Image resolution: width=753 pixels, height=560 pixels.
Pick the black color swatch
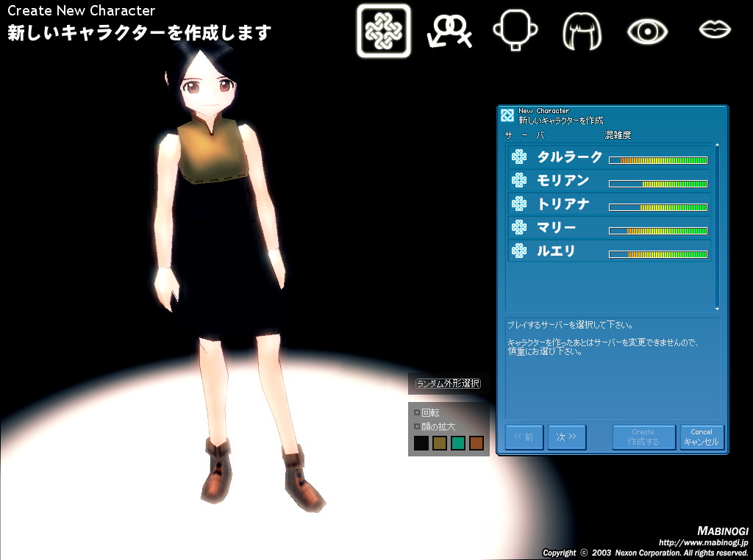(421, 443)
